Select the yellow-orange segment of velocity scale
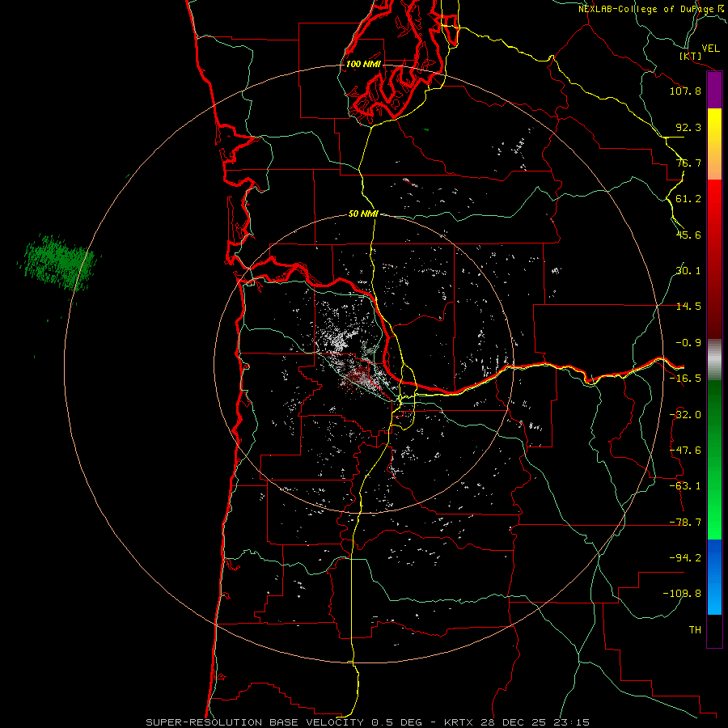The image size is (728, 728). tap(714, 144)
